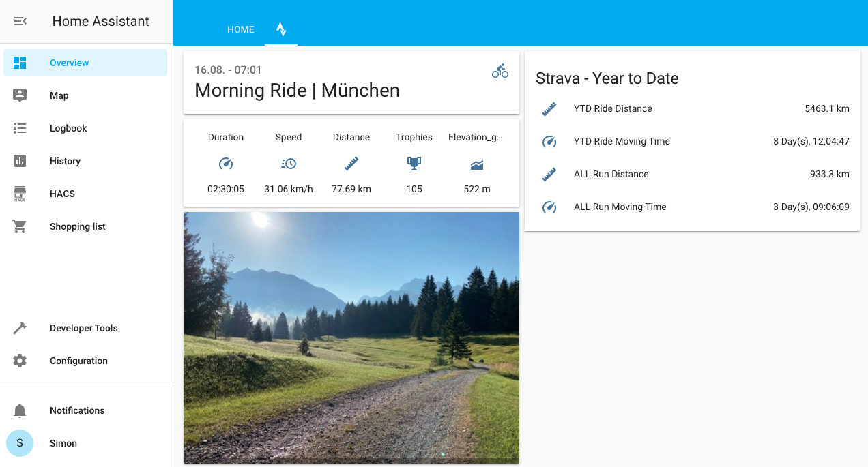This screenshot has width=868, height=467.
Task: Open the Strava tab icon
Action: click(x=281, y=29)
